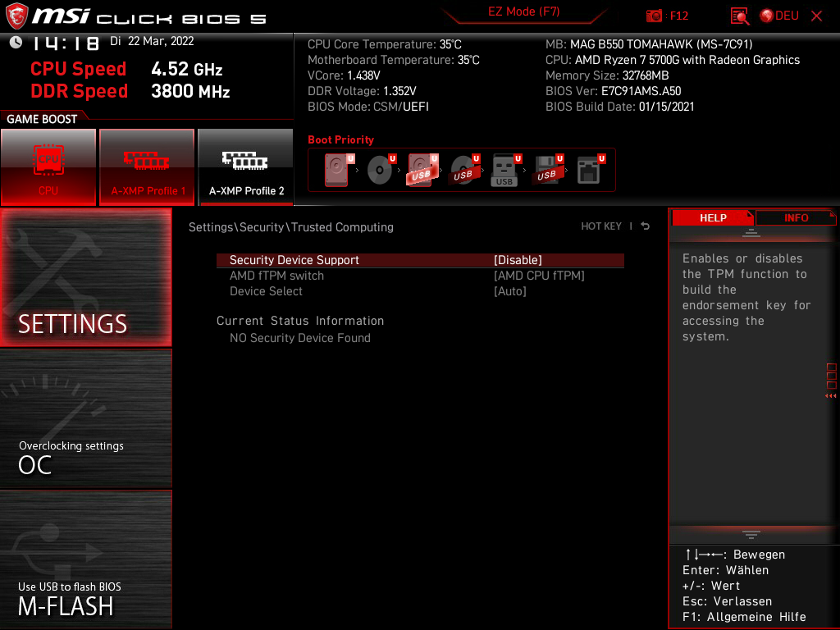The image size is (840, 630).
Task: Click the DEU language label
Action: point(787,16)
